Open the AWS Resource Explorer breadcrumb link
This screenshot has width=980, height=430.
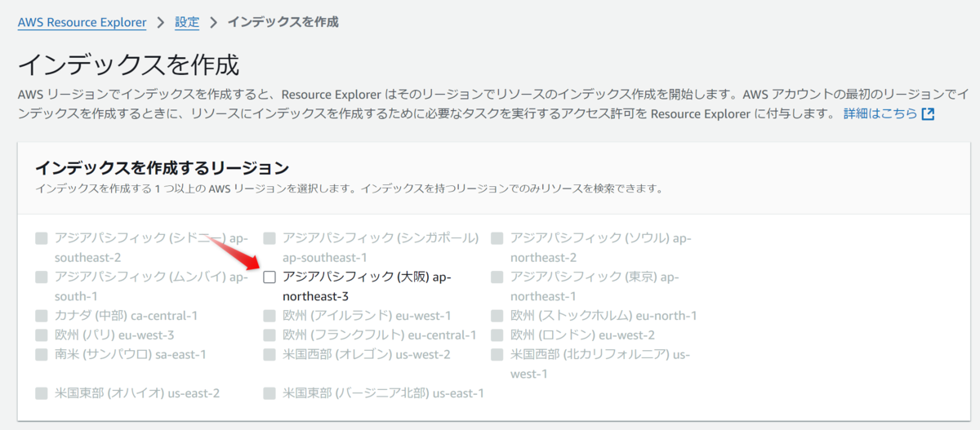pyautogui.click(x=82, y=22)
